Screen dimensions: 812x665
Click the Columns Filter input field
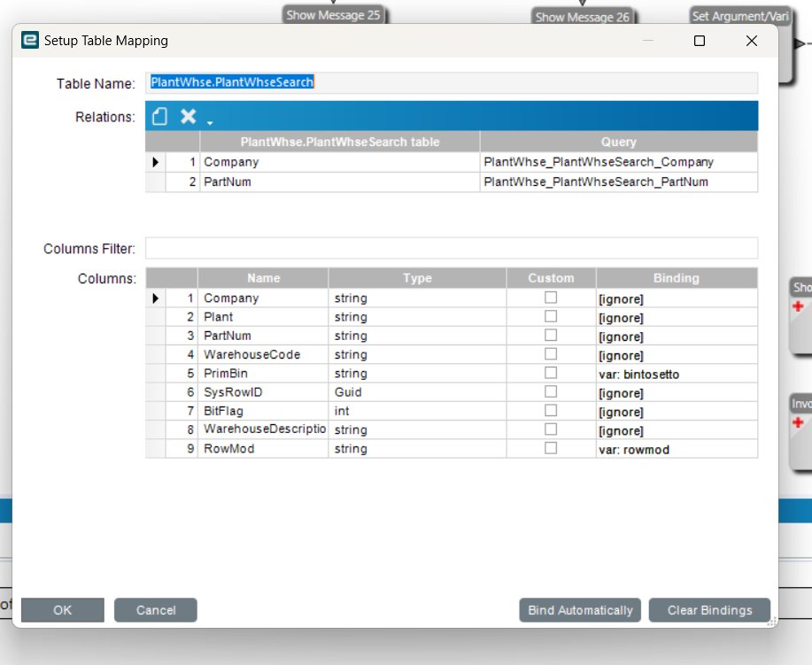[452, 248]
